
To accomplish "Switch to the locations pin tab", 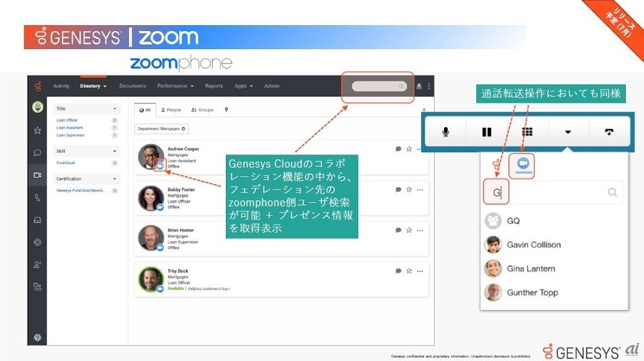I will click(226, 110).
